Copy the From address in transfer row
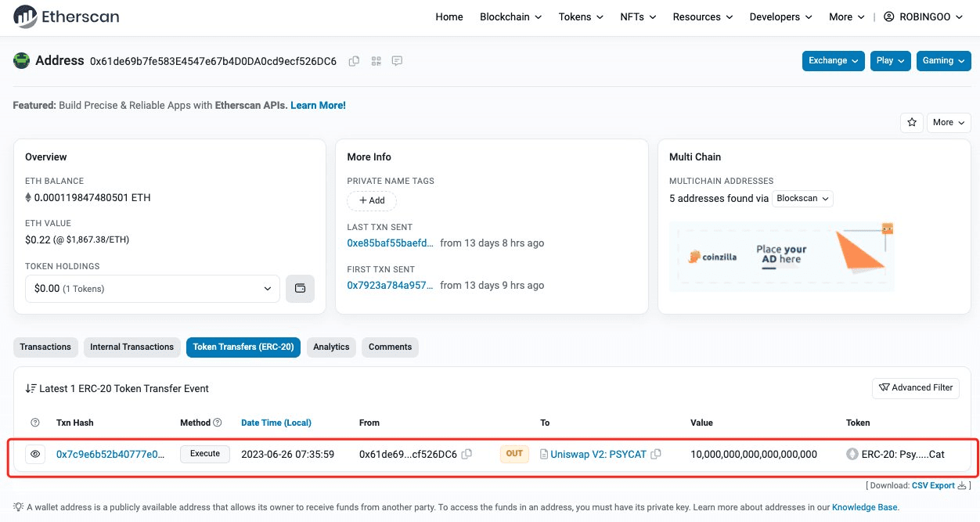 [x=467, y=454]
